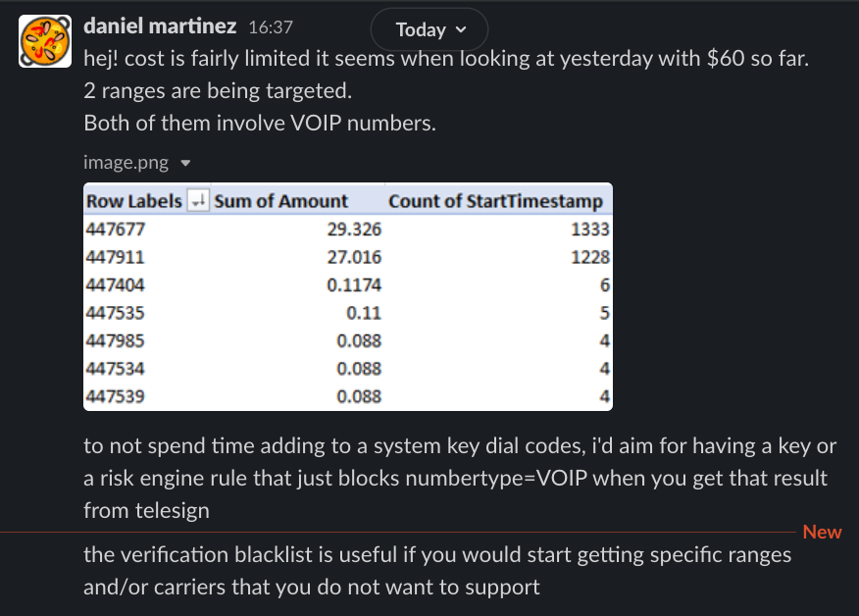Click the username daniel martinez
The width and height of the screenshot is (859, 616).
[159, 26]
